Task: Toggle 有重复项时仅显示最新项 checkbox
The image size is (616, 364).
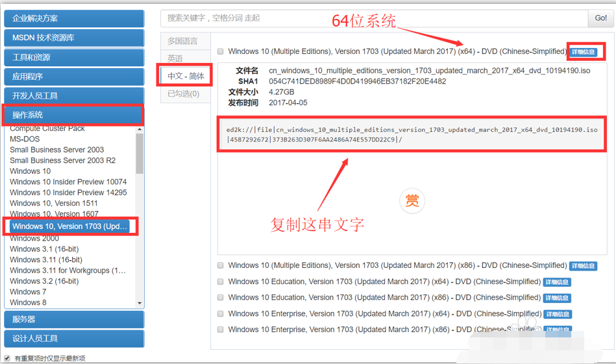Action: (7, 358)
